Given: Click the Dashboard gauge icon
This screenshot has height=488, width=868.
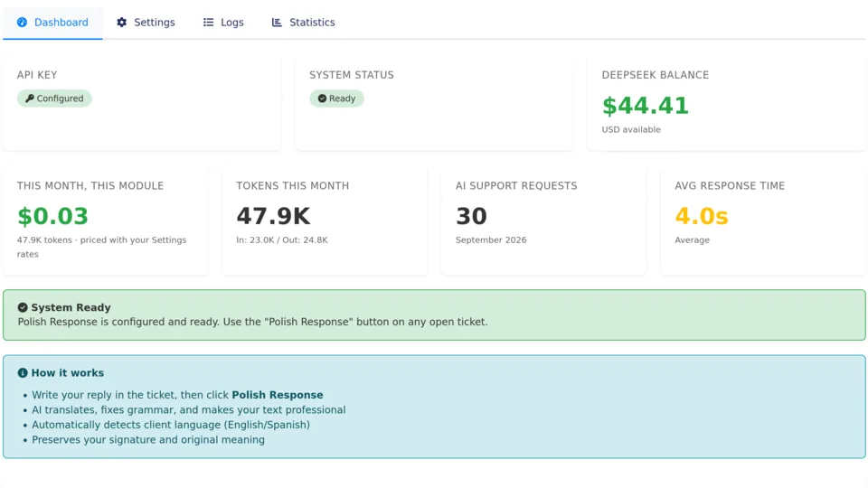Looking at the screenshot, I should click(22, 22).
